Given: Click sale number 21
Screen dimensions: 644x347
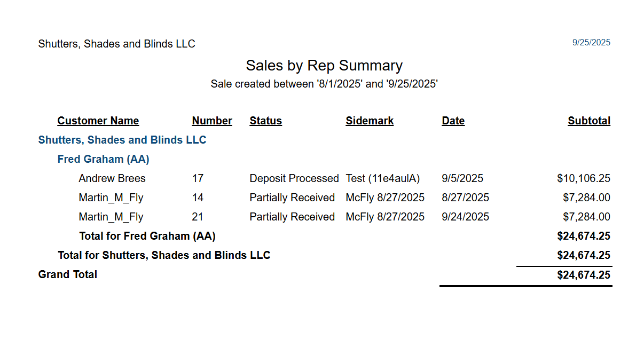Looking at the screenshot, I should point(198,217).
